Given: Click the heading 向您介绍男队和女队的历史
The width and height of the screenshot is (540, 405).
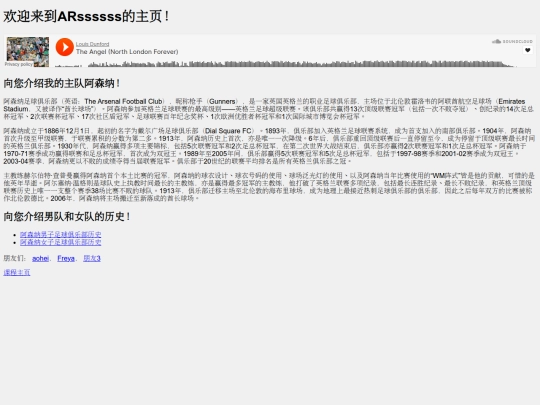Looking at the screenshot, I should click(x=67, y=217).
